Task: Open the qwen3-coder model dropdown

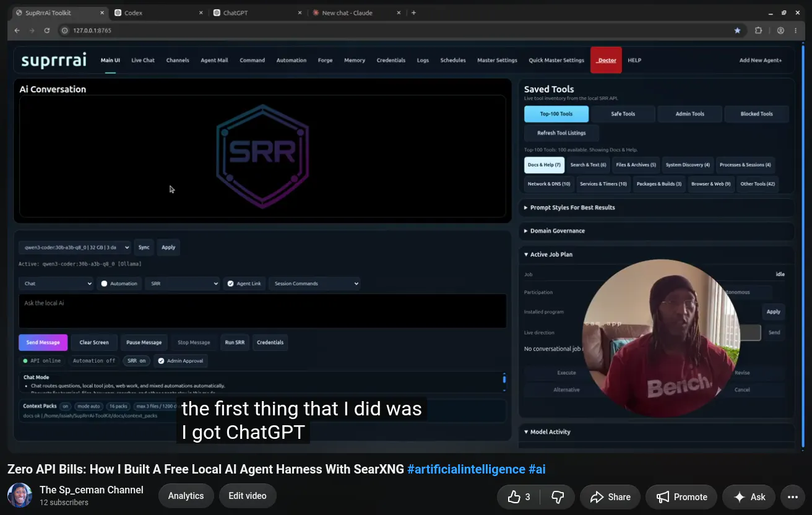Action: (x=75, y=247)
